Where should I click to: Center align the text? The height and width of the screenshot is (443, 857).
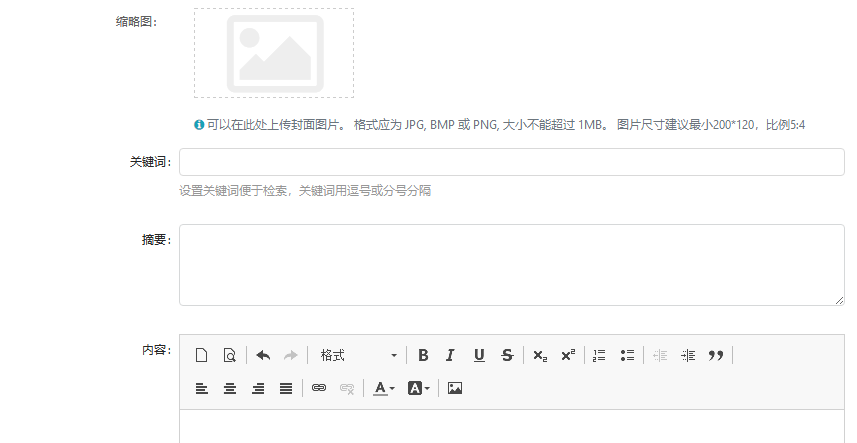pos(230,388)
